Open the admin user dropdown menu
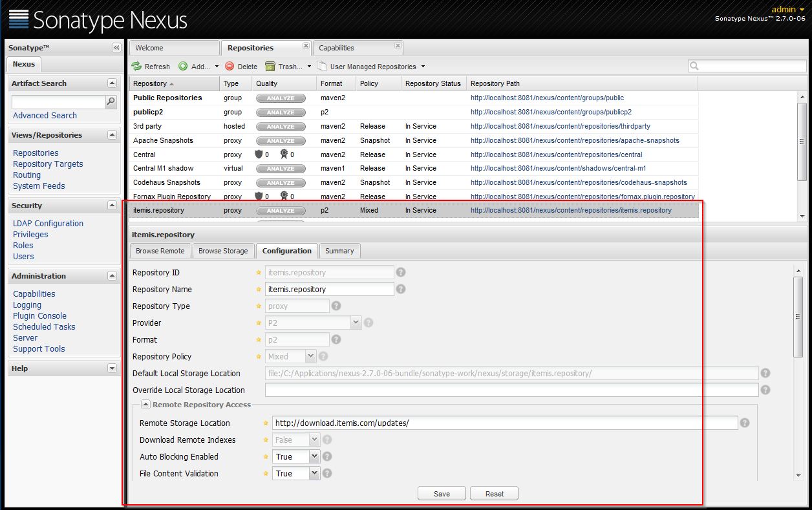The height and width of the screenshot is (510, 812). [x=787, y=9]
